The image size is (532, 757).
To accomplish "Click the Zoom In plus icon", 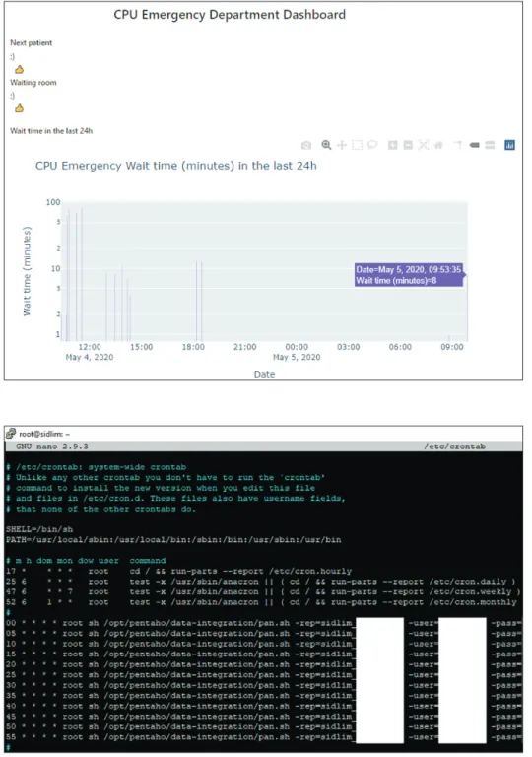I will pos(392,145).
